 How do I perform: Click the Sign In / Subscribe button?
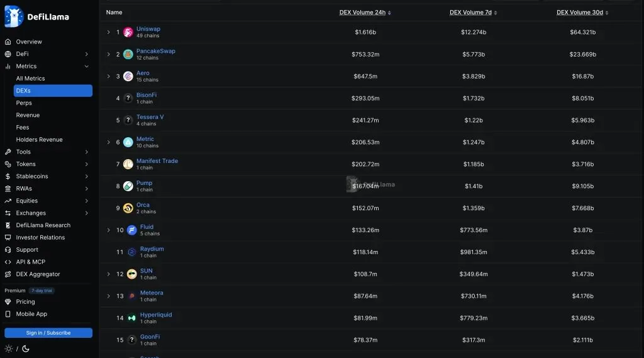click(x=48, y=332)
